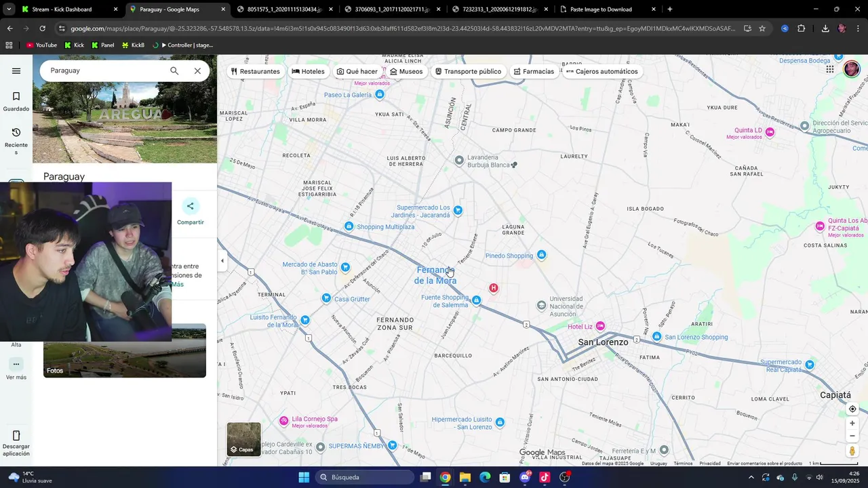868x488 pixels.
Task: Click the Fernando de la Mora label
Action: point(435,275)
